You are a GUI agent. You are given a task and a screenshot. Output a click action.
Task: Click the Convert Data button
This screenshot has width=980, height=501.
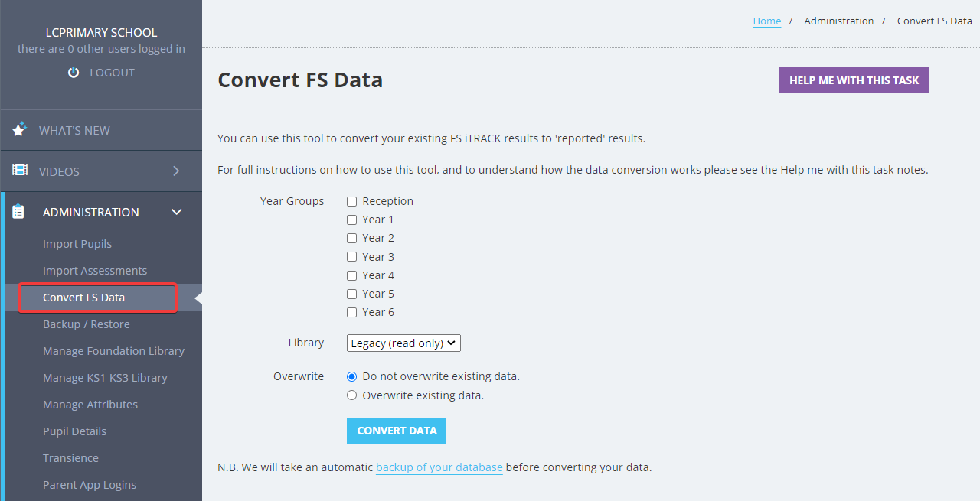tap(397, 431)
